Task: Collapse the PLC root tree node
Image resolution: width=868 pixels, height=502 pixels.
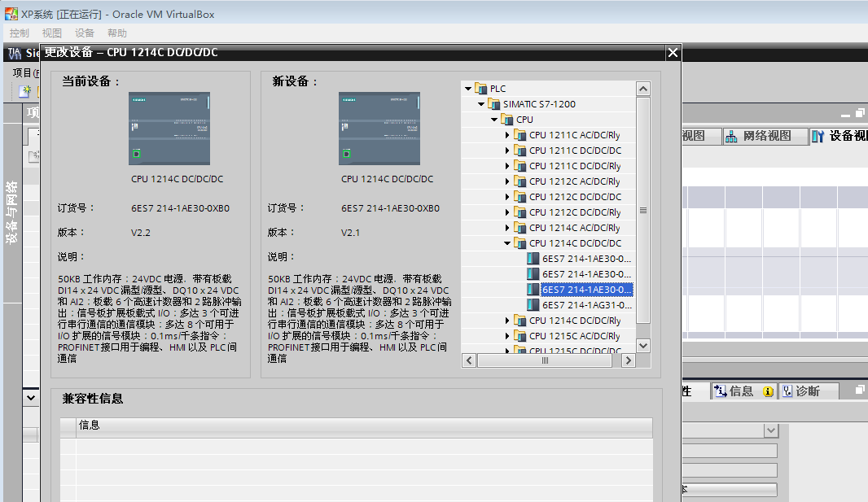Action: pos(468,89)
